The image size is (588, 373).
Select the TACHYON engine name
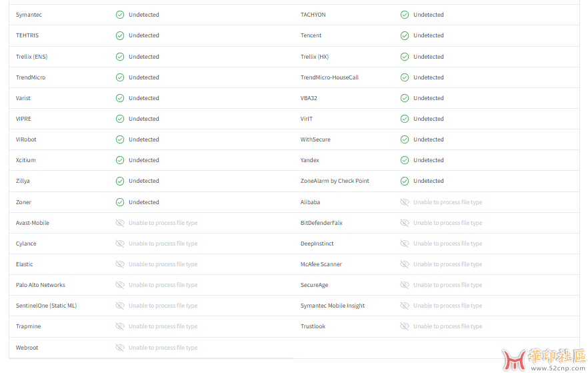313,15
